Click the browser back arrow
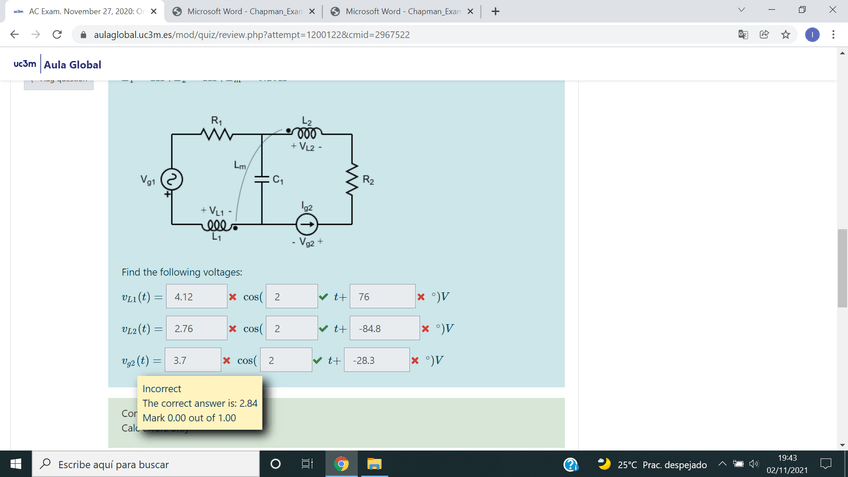 click(14, 34)
